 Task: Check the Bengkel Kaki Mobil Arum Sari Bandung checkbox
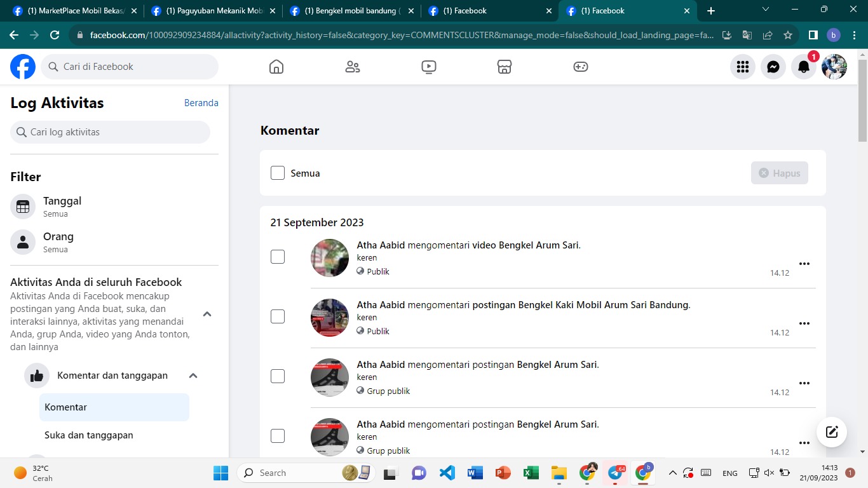pos(278,316)
